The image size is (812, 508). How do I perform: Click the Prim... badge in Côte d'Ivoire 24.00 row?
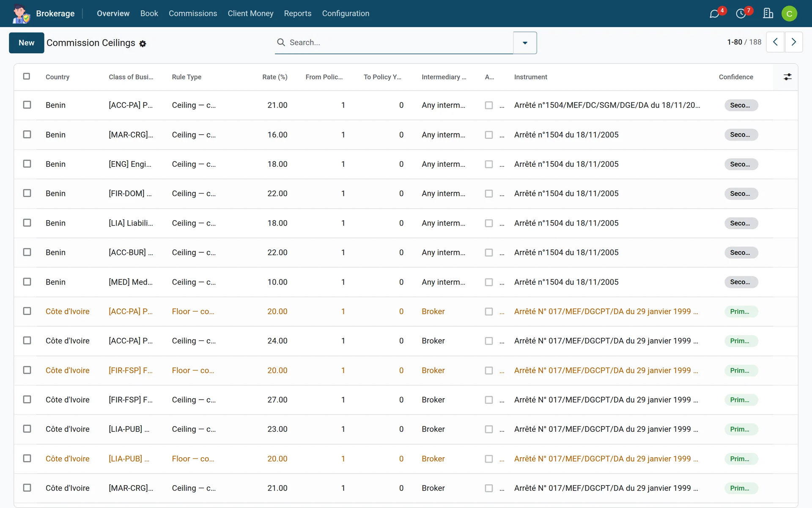741,341
